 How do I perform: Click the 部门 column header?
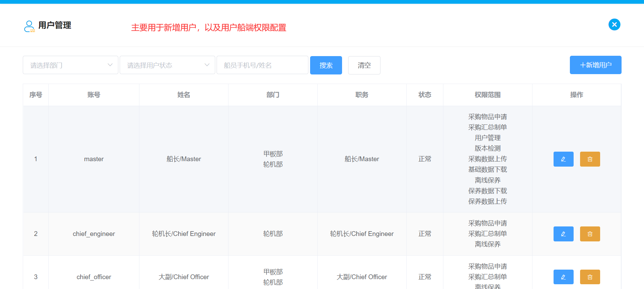point(273,95)
